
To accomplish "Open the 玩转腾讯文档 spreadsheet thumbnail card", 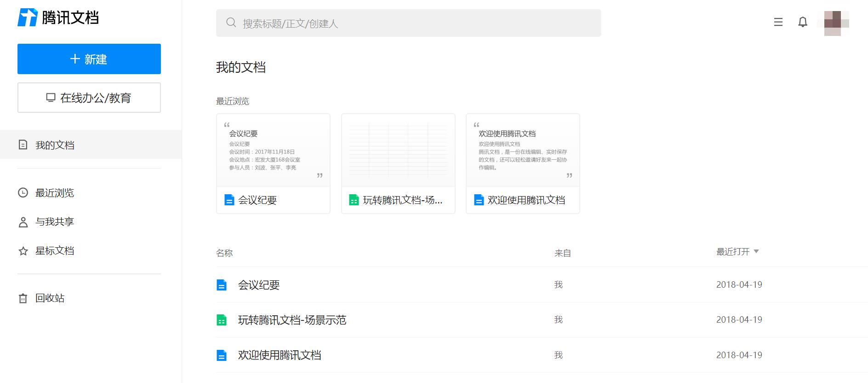I will (x=398, y=163).
